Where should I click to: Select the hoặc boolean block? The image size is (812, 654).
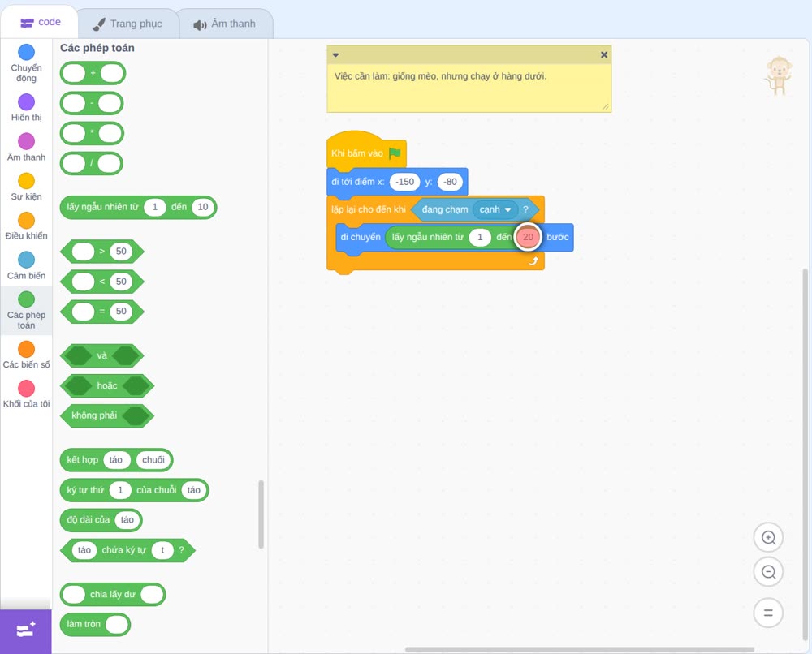tap(107, 386)
